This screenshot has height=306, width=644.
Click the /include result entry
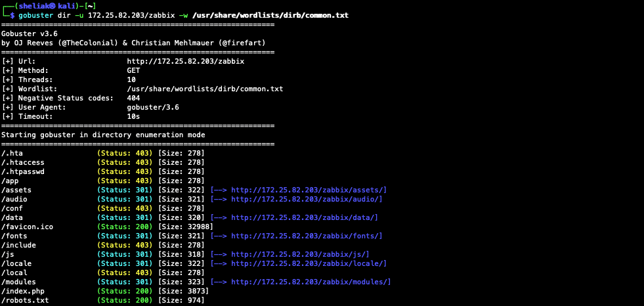point(18,245)
